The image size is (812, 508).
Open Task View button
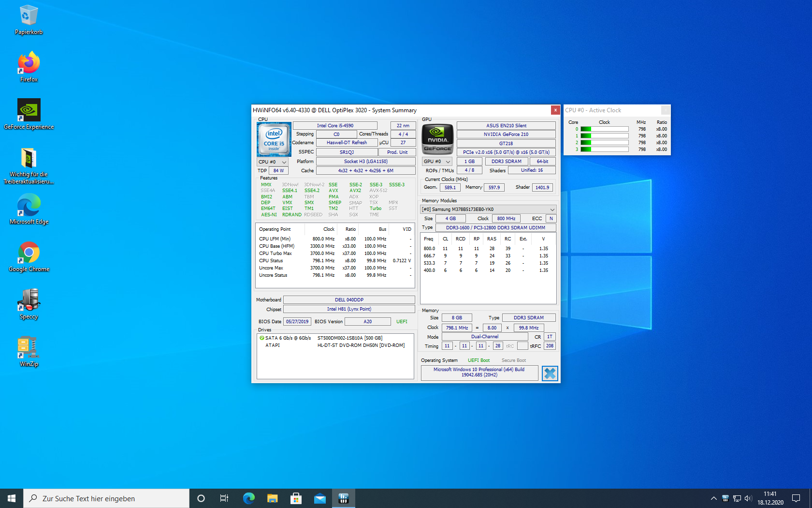click(224, 498)
